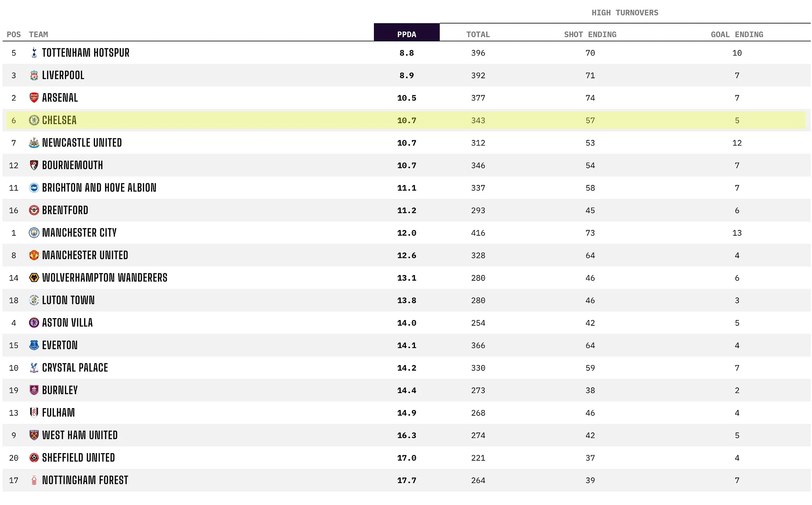Open the highlighted CHELSEA team name
The width and height of the screenshot is (812, 505).
(x=59, y=120)
